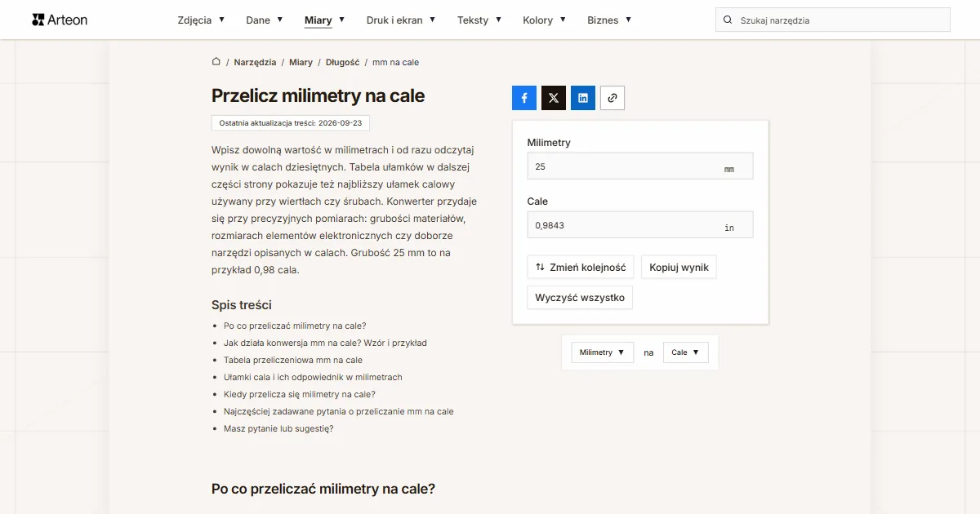This screenshot has height=514, width=980.
Task: Expand the Teksty menu
Action: click(479, 20)
